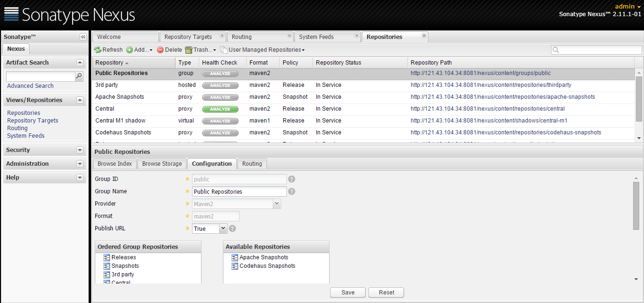Expand the Help section

click(x=80, y=178)
